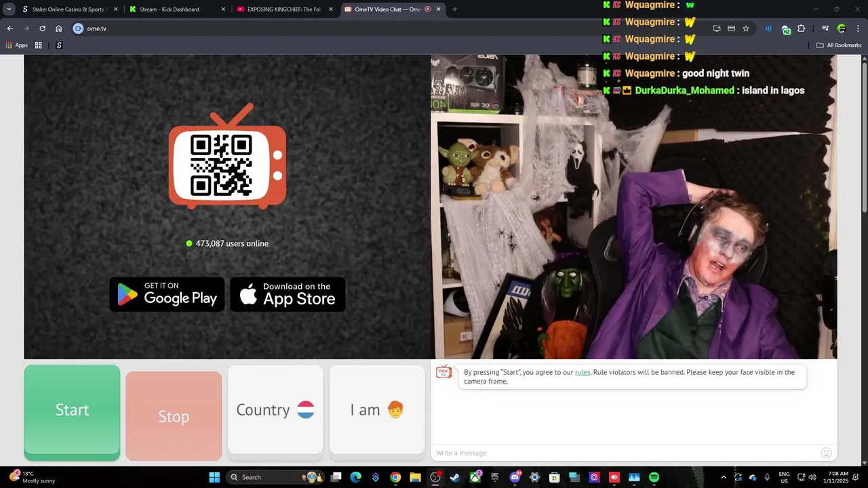The height and width of the screenshot is (488, 868).
Task: Click the Download on the App Store badge
Action: [x=288, y=294]
